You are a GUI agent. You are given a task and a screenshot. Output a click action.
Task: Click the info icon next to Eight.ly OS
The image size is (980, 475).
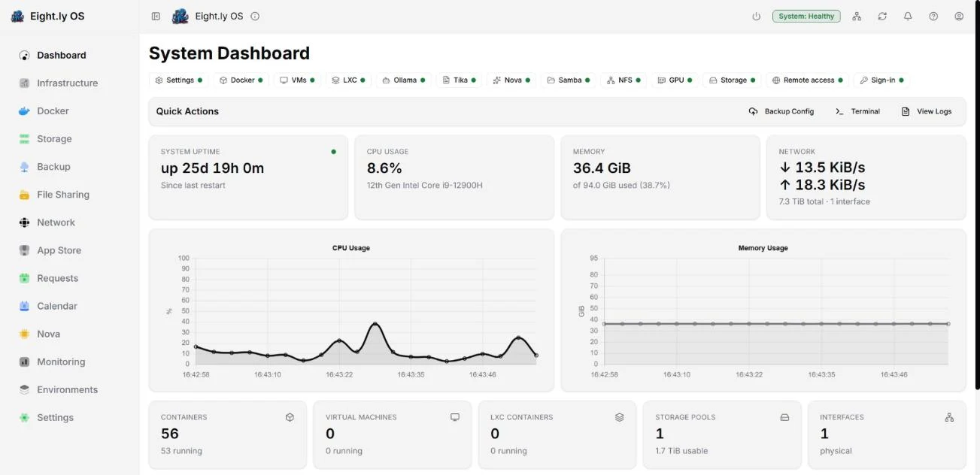254,16
